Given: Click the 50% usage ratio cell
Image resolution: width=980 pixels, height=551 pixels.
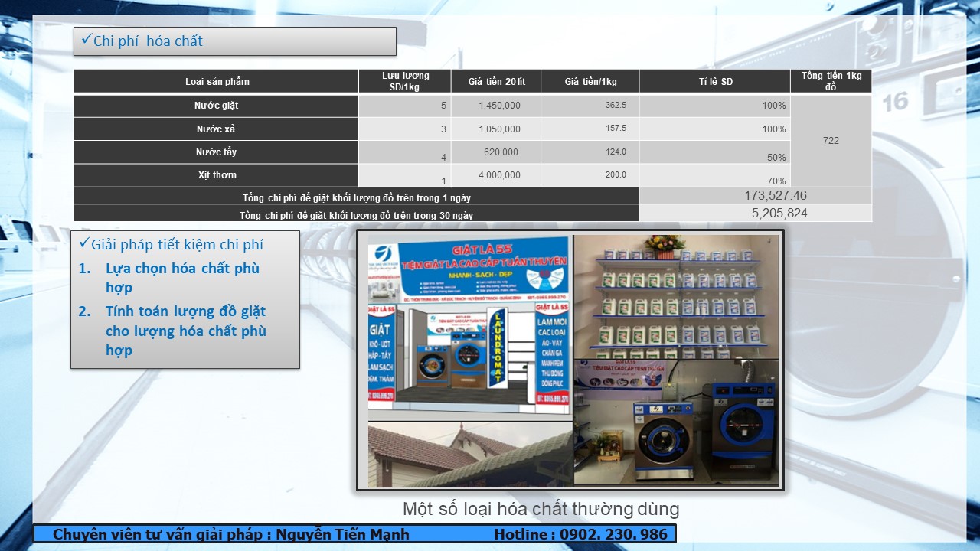Looking at the screenshot, I should pyautogui.click(x=715, y=152).
